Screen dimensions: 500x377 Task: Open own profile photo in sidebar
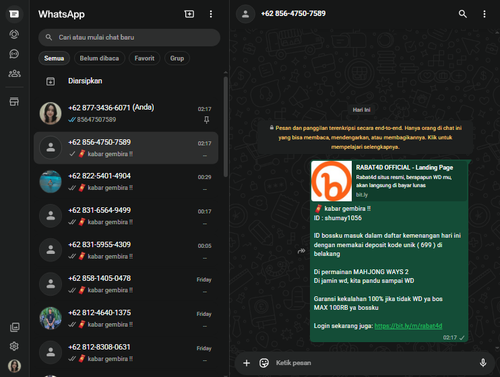pyautogui.click(x=14, y=366)
